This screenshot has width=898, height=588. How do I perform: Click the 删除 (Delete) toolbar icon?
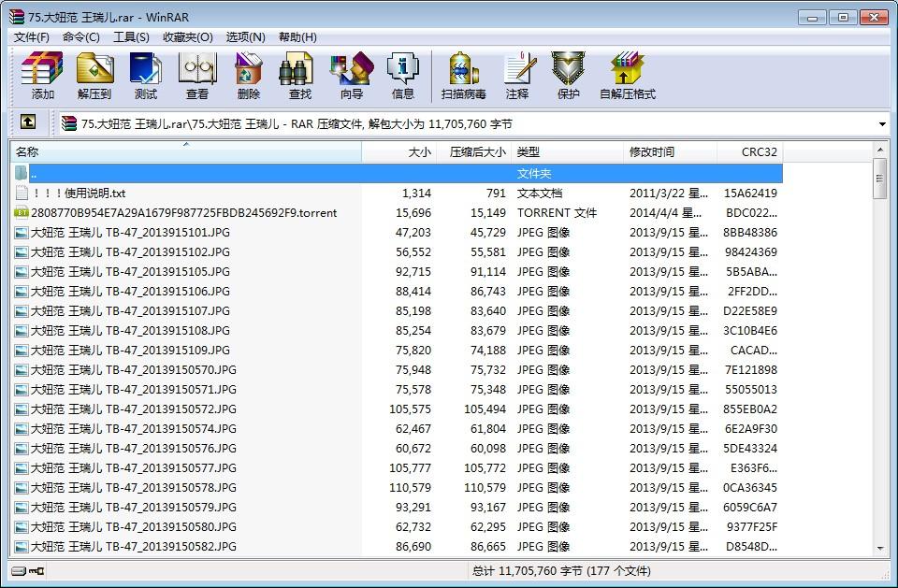[249, 75]
